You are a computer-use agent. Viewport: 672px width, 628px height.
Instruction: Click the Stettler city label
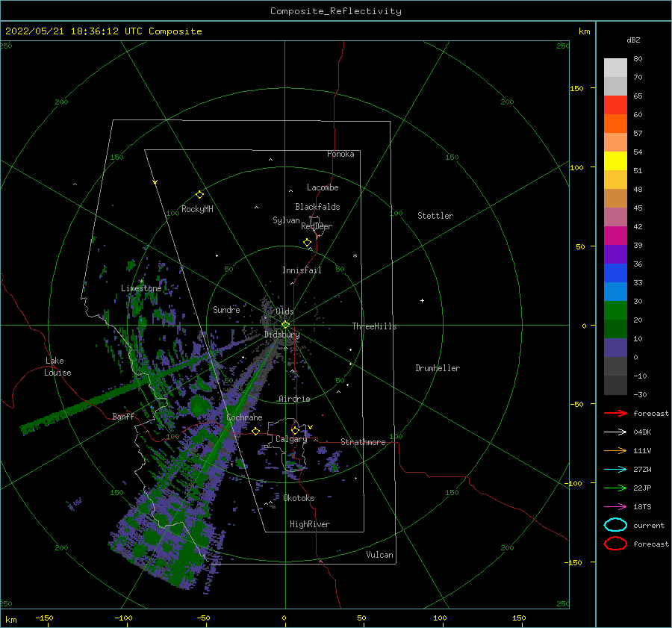pyautogui.click(x=435, y=216)
